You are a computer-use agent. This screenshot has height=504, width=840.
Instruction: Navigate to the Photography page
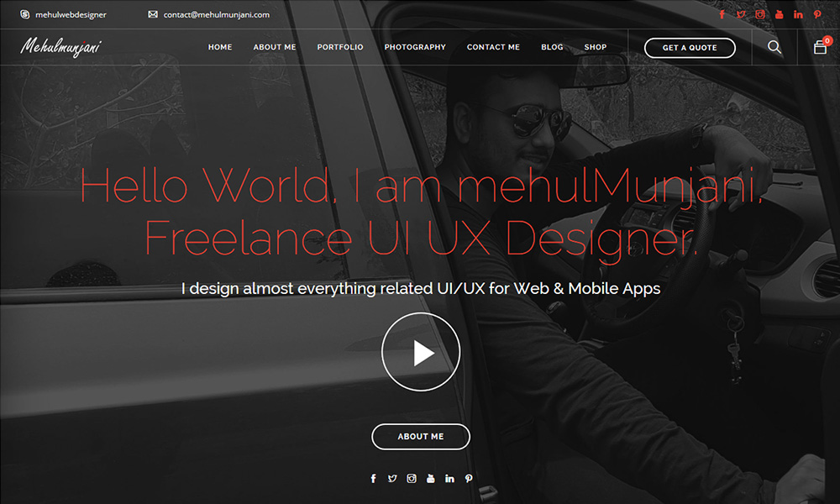pyautogui.click(x=415, y=48)
